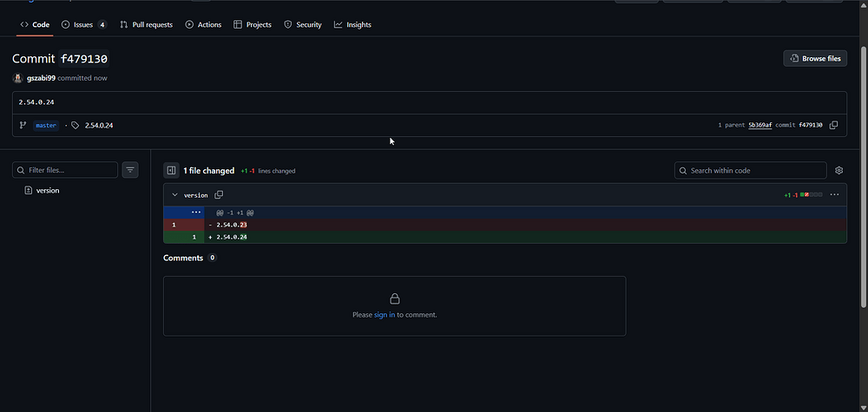Open the three-dot menu for version file
868x412 pixels.
pos(834,195)
